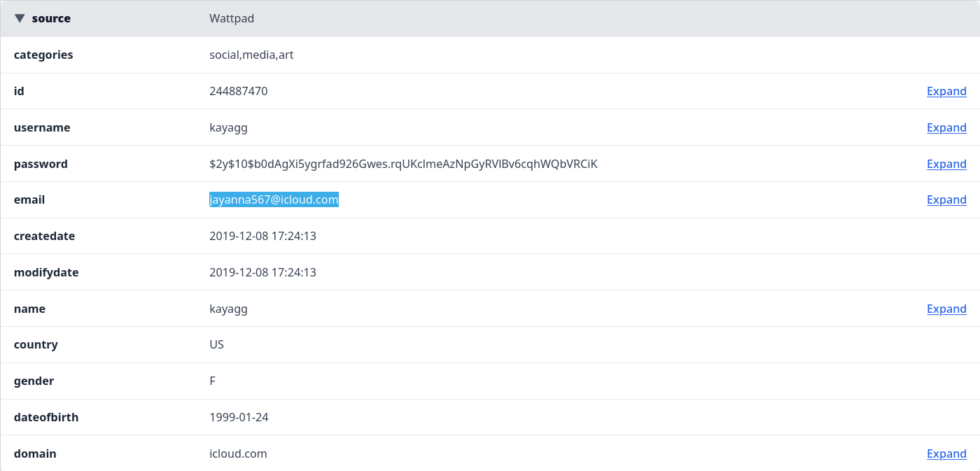Select the domain value icloud.com
This screenshot has width=980, height=471.
point(238,454)
